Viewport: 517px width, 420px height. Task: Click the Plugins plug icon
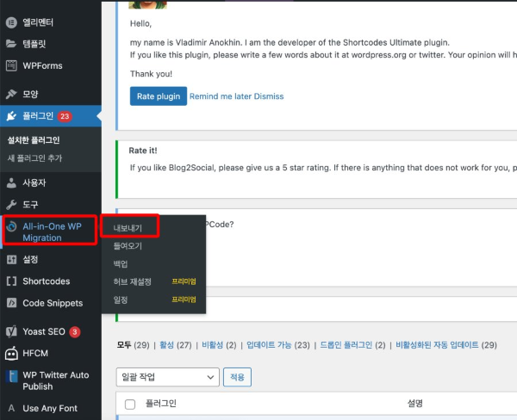pos(11,116)
